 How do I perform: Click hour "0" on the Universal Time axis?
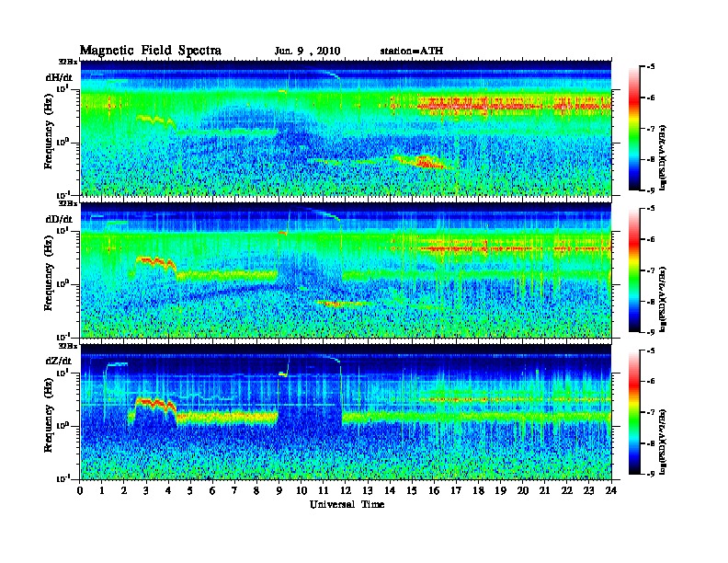pyautogui.click(x=80, y=491)
